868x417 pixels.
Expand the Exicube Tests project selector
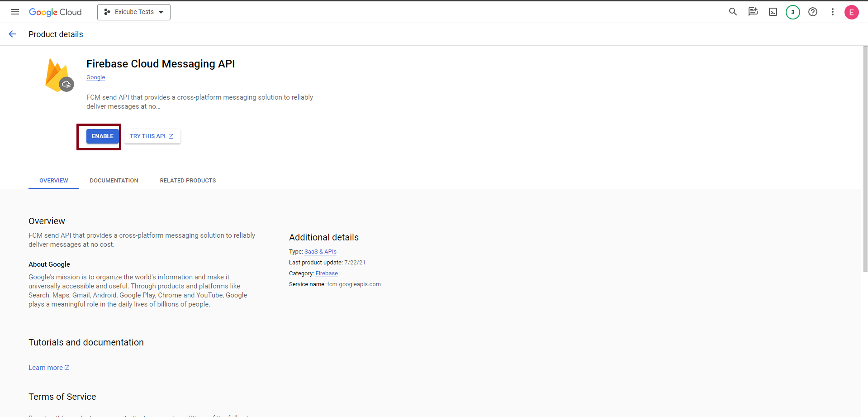[x=134, y=12]
